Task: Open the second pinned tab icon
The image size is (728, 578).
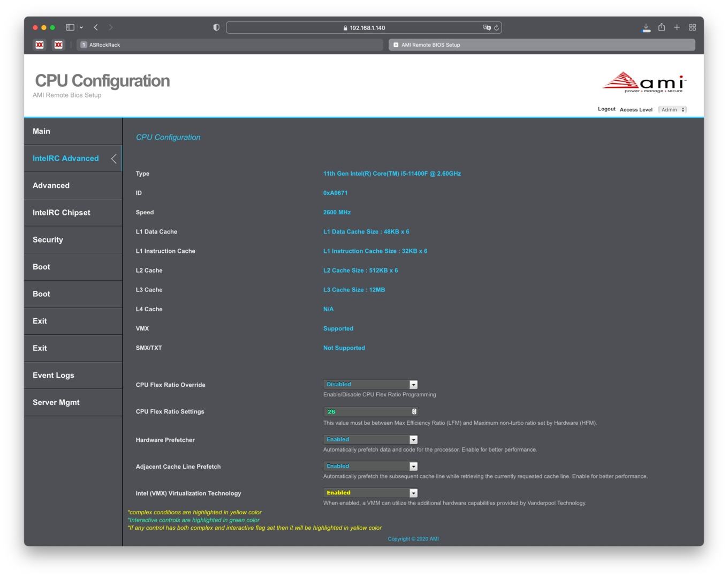Action: (x=58, y=45)
